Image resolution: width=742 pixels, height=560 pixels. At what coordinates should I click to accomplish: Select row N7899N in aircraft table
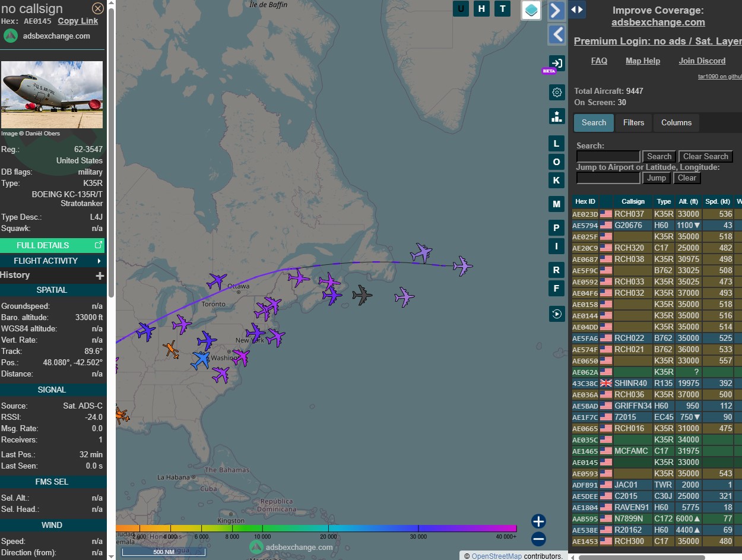(x=657, y=518)
